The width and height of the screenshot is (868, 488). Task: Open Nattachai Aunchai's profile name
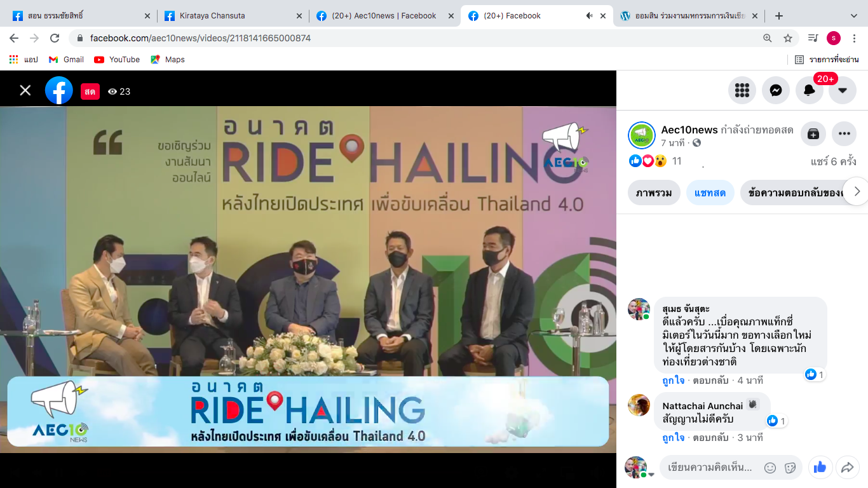click(x=703, y=406)
